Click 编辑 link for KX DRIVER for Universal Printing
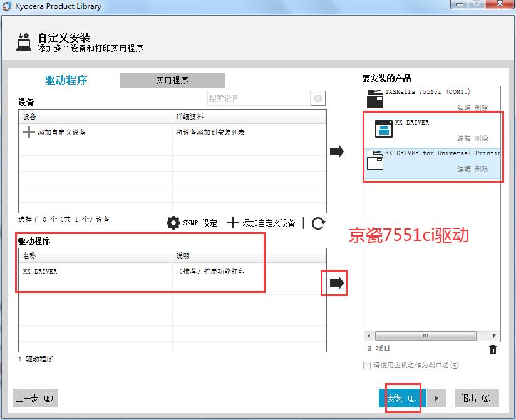The image size is (516, 420). point(463,169)
